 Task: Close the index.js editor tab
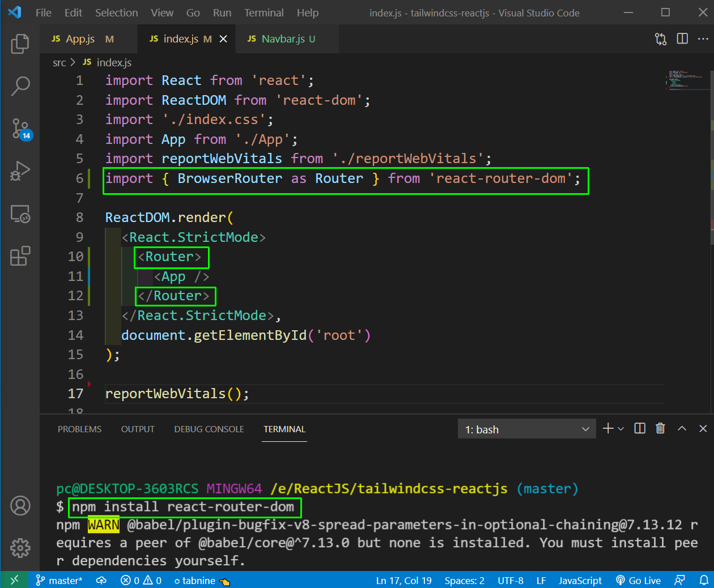click(223, 39)
